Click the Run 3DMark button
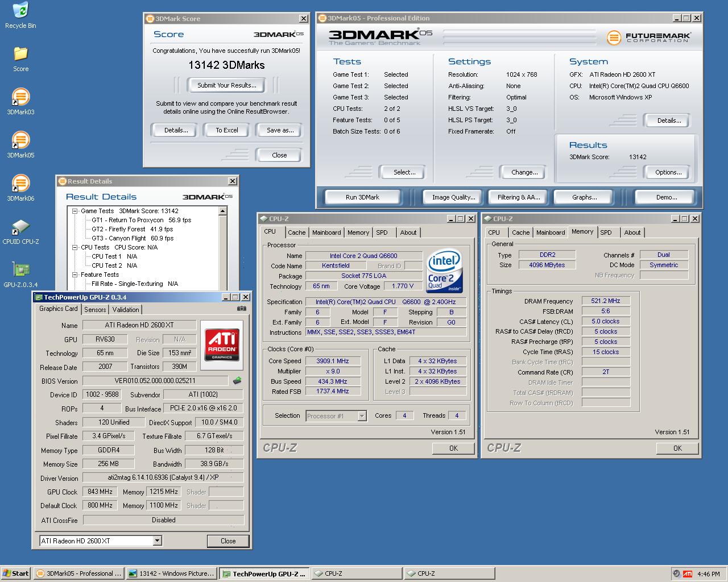 coord(362,197)
